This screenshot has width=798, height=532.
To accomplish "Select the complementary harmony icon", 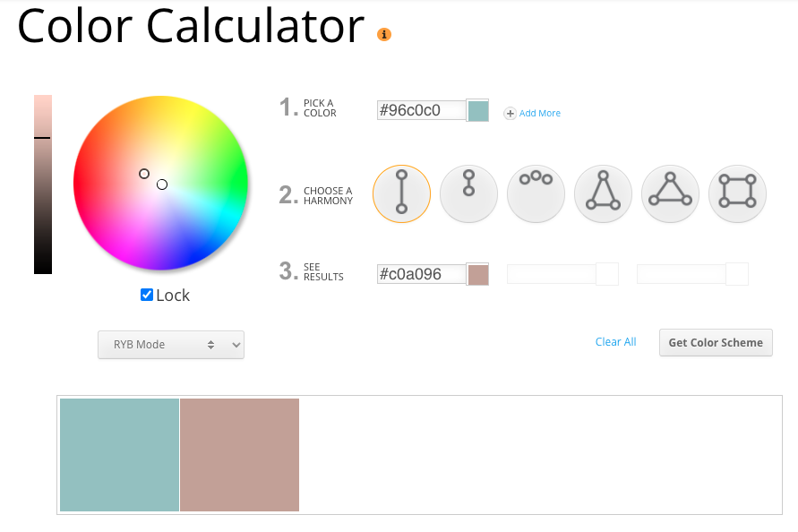I will [x=401, y=194].
